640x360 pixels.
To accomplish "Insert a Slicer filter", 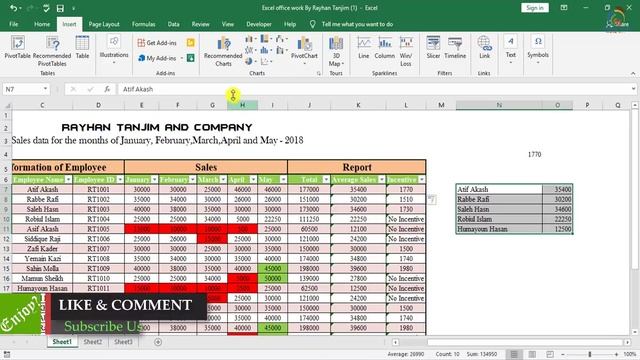I will click(433, 47).
